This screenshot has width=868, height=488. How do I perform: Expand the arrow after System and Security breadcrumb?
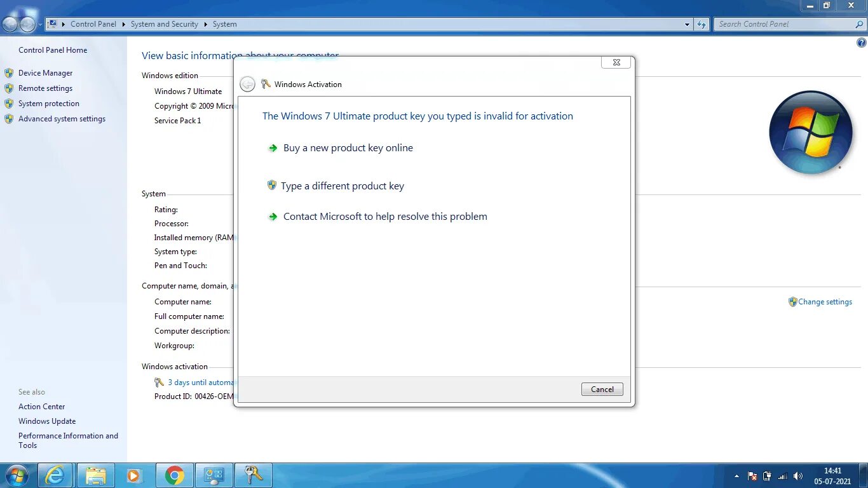205,24
